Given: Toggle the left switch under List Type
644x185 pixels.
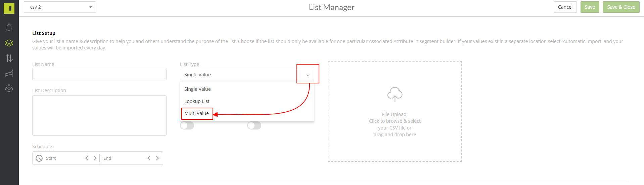Looking at the screenshot, I should [x=187, y=125].
